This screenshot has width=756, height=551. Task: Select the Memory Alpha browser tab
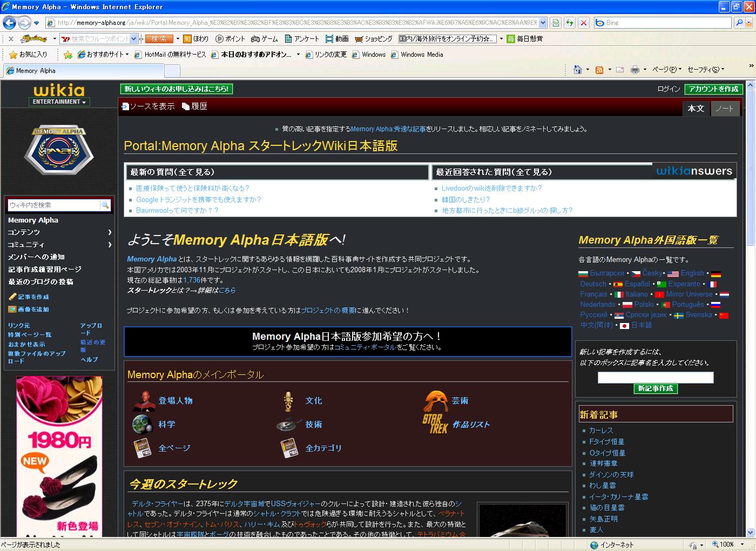click(84, 71)
